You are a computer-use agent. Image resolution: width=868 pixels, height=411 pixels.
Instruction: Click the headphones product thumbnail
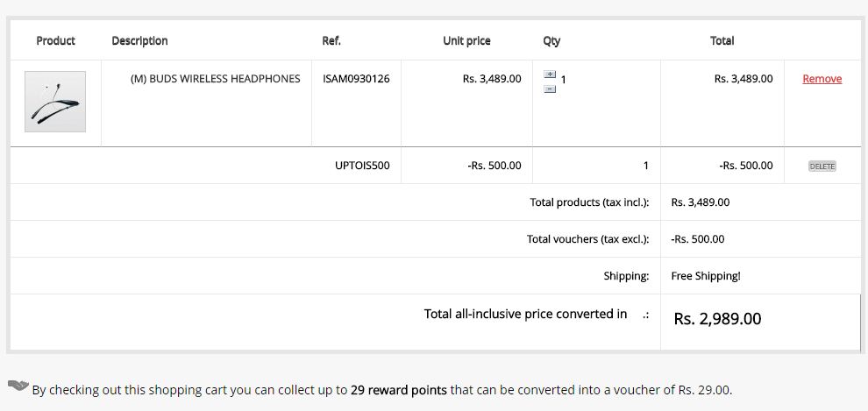(x=55, y=102)
